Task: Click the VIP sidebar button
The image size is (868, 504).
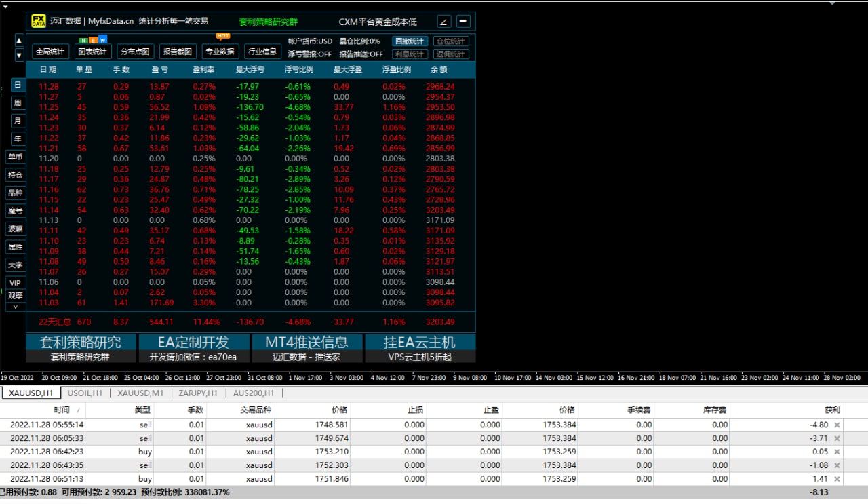Action: 15,283
